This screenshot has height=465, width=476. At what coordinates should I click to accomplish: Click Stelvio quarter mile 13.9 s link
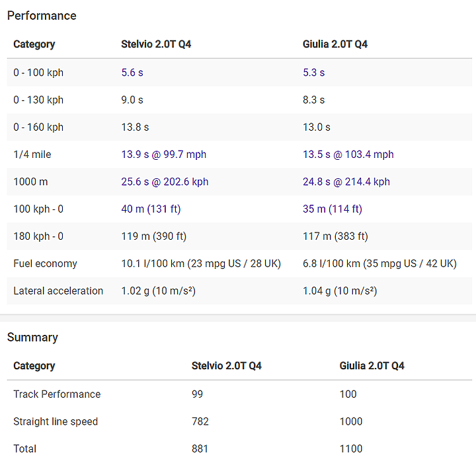163,155
